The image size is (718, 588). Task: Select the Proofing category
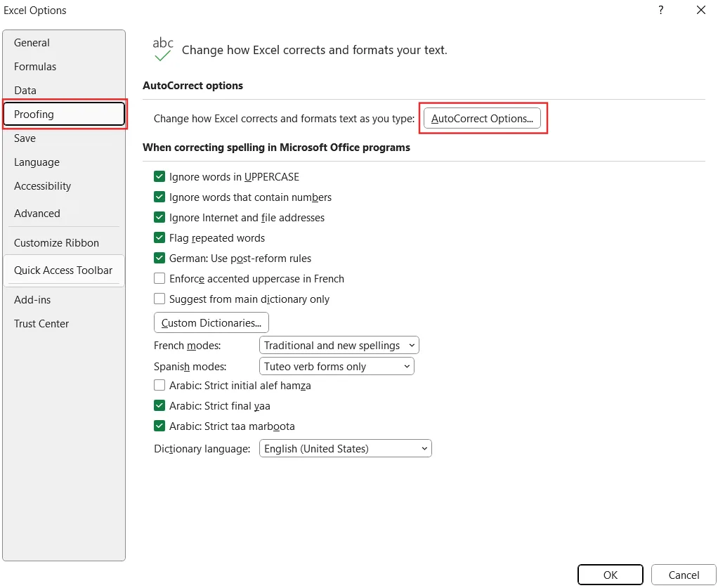[x=64, y=114]
